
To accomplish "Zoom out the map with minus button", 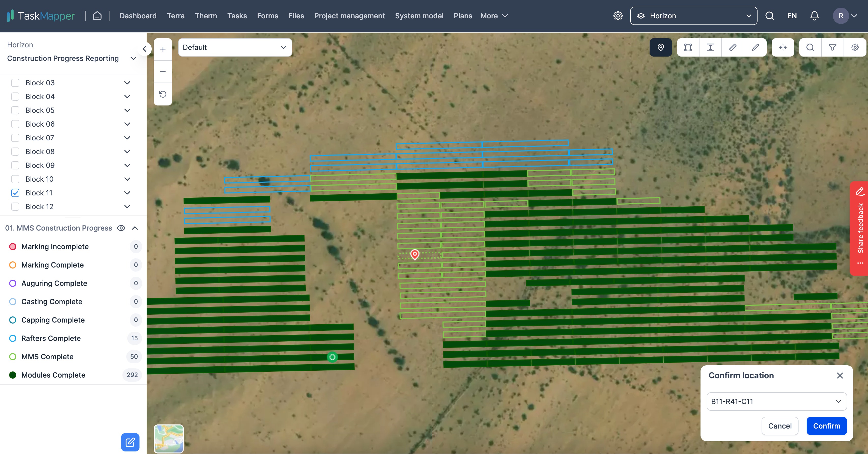I will click(x=163, y=72).
